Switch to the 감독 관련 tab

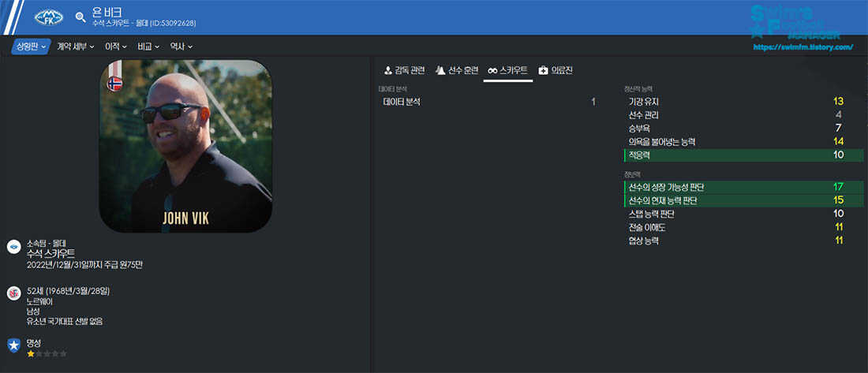404,70
